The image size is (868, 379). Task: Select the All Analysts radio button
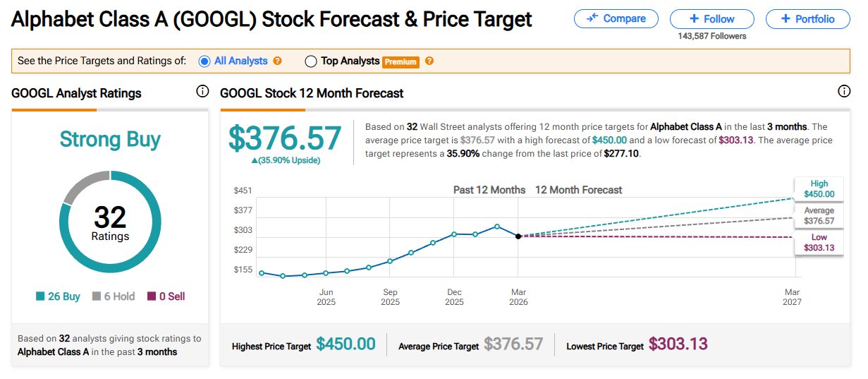point(204,61)
